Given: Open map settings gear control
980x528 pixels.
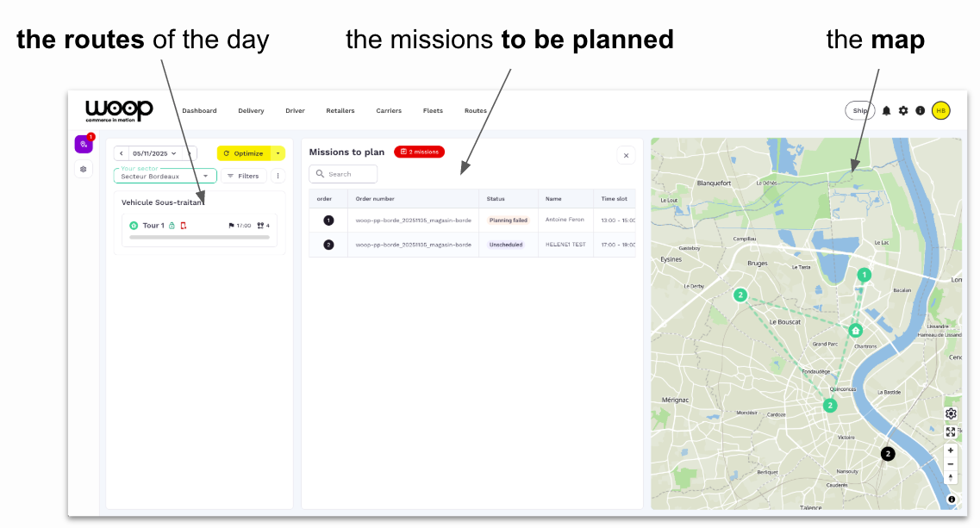Looking at the screenshot, I should coord(951,414).
